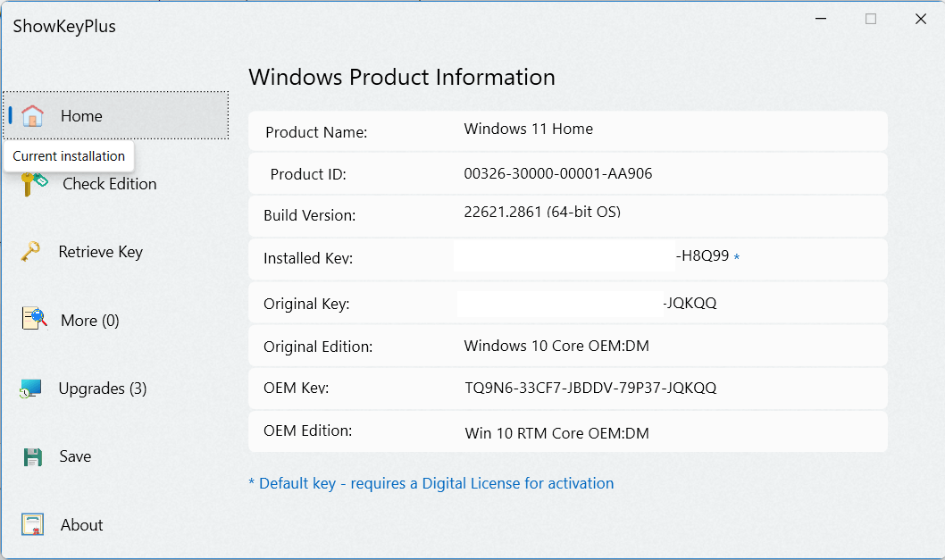Viewport: 945px width, 560px height.
Task: Select the OEM Key value text
Action: point(590,388)
